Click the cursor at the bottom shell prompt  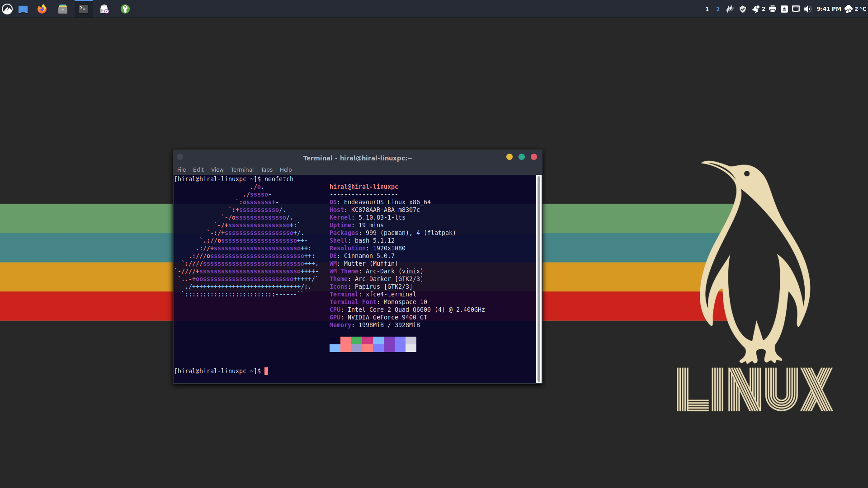click(266, 371)
